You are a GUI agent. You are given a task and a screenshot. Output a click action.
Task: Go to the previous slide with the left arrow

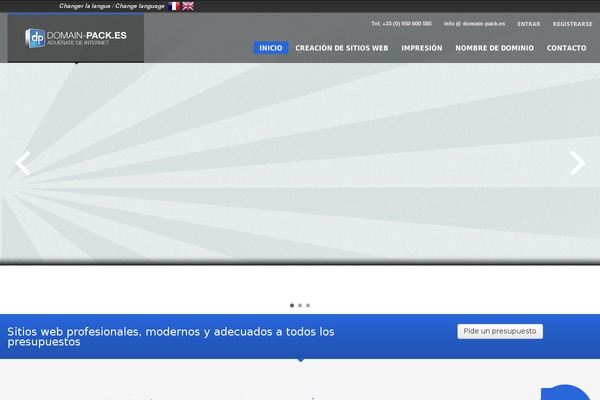(23, 163)
